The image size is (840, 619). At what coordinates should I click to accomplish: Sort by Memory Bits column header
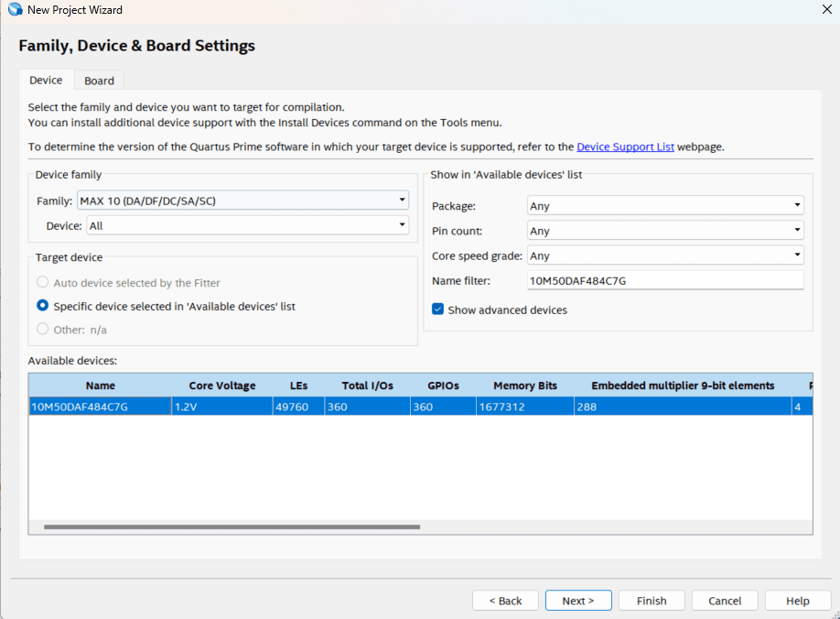coord(525,386)
